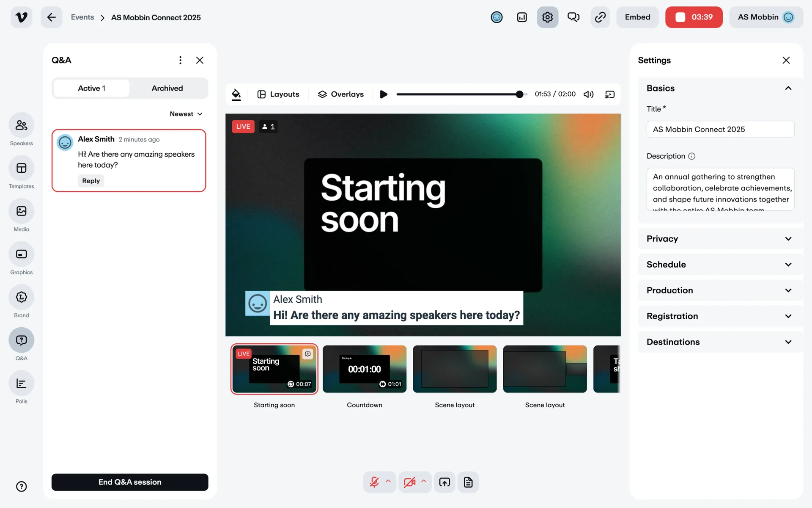This screenshot has width=812, height=508.
Task: Open the Newest sort dropdown
Action: (x=186, y=114)
